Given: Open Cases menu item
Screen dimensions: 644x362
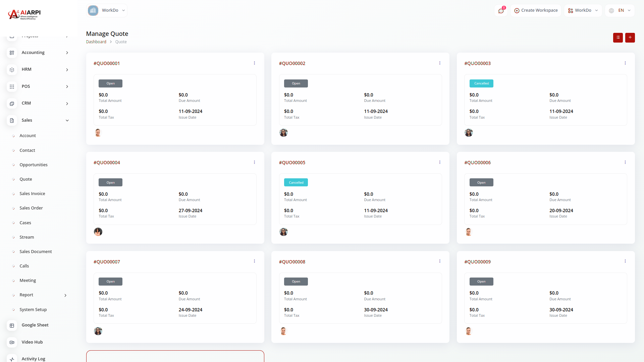Looking at the screenshot, I should [25, 223].
